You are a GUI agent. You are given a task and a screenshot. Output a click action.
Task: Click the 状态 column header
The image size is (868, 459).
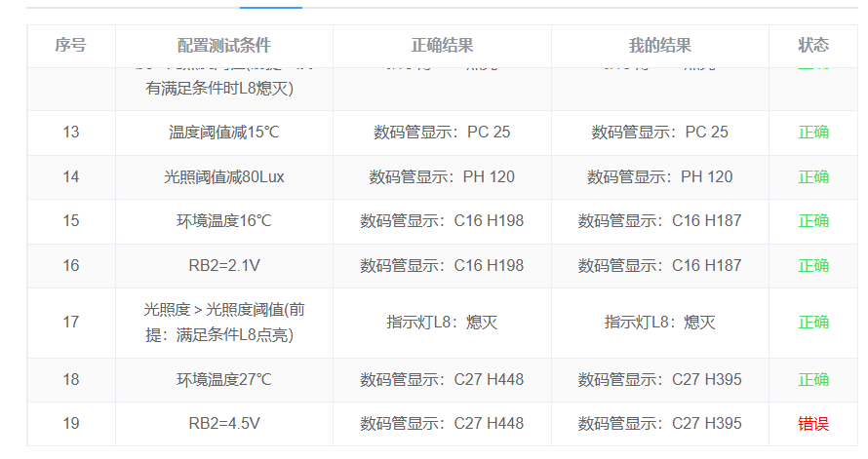click(813, 45)
